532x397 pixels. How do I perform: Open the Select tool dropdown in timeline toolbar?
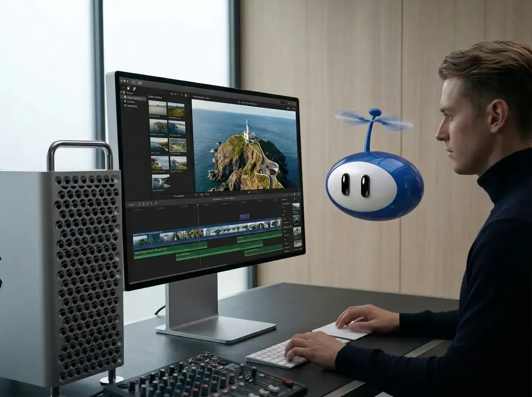coord(156,203)
